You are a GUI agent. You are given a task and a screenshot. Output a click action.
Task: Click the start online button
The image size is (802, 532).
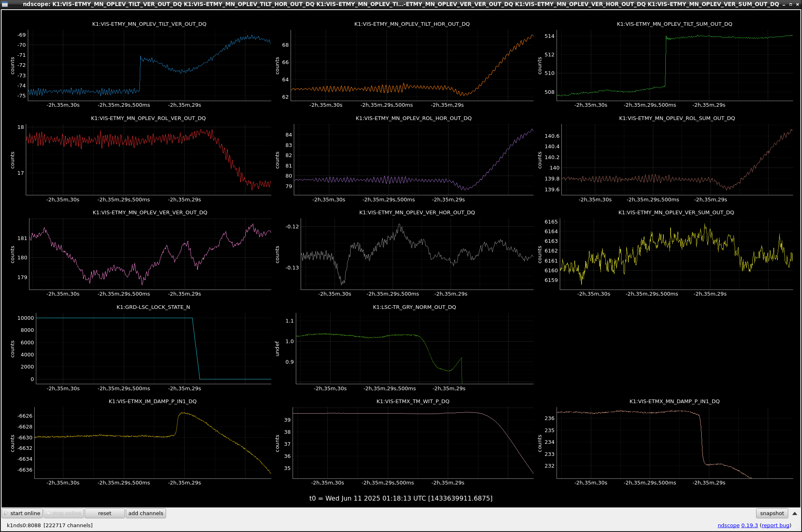[22, 513]
